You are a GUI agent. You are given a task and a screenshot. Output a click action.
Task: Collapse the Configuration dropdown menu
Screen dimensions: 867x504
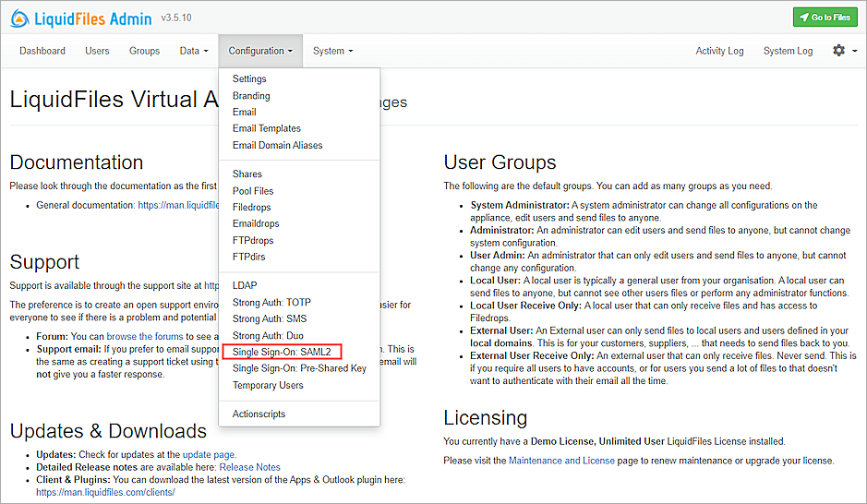tap(260, 51)
